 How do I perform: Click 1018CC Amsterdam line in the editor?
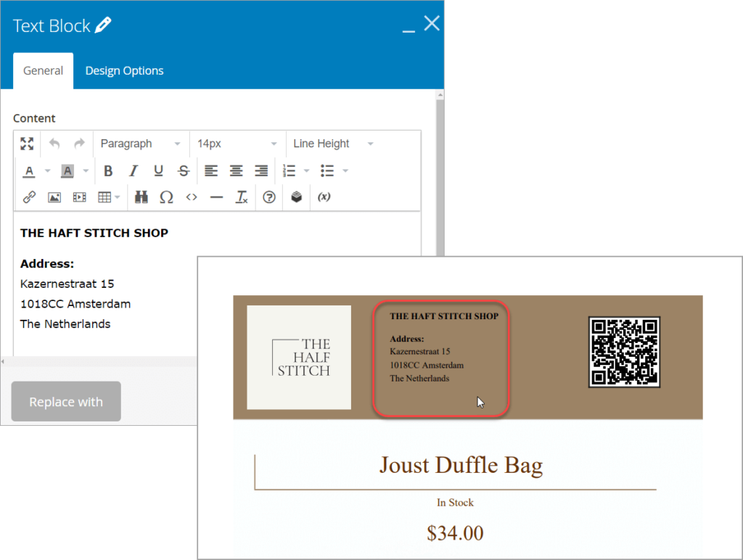pos(75,304)
